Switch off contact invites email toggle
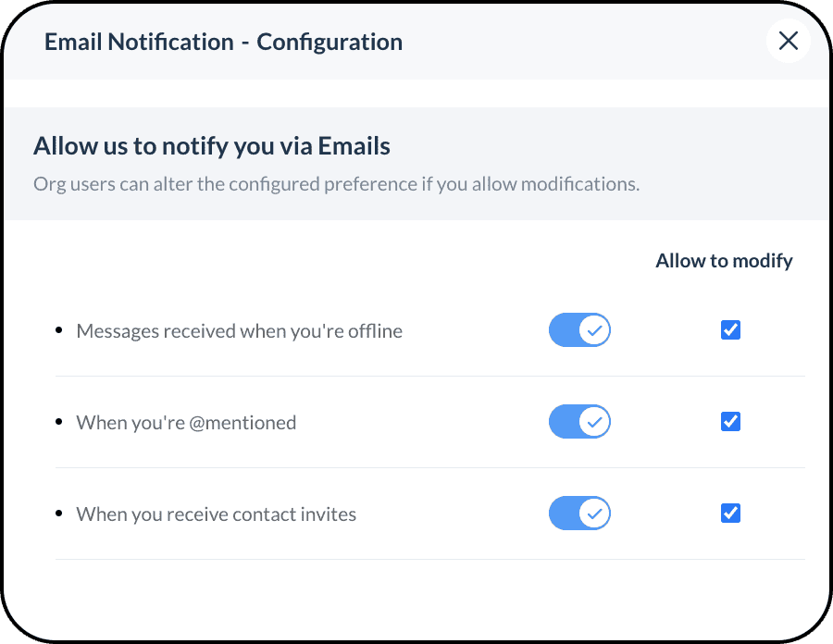 pos(579,514)
